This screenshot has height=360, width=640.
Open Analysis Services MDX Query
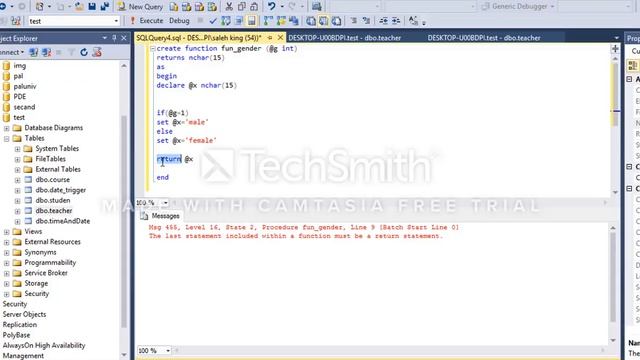[x=187, y=7]
